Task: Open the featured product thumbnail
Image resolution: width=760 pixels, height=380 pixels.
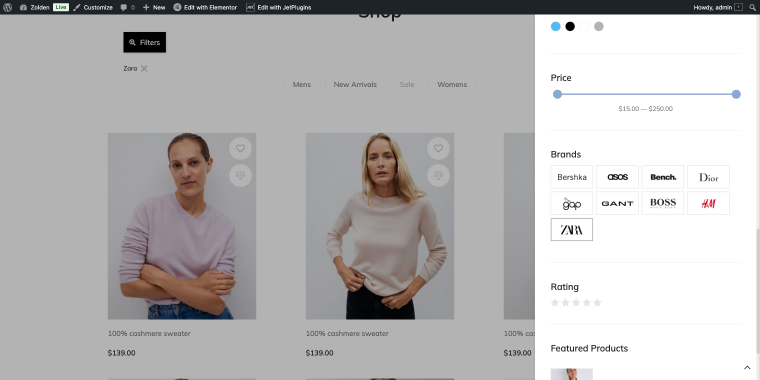Action: tap(571, 374)
